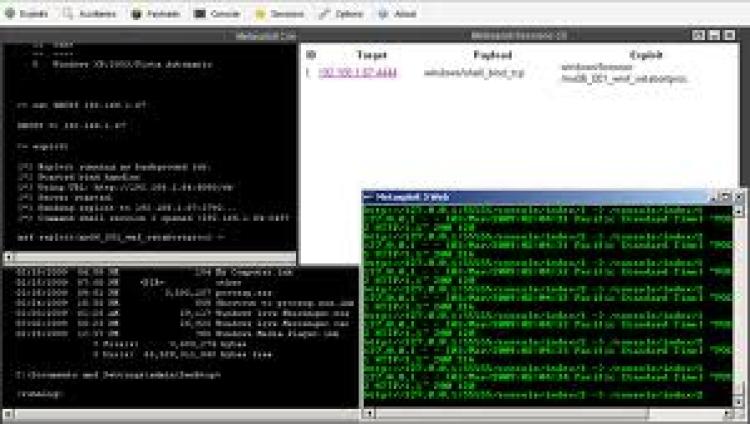Click left arrow of web log horizontal scrollbar

pos(367,411)
